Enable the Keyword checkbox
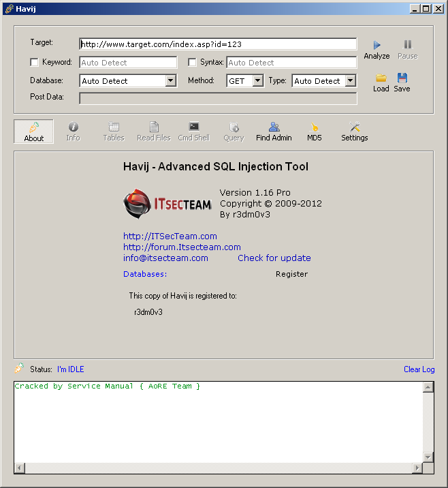 pos(34,62)
